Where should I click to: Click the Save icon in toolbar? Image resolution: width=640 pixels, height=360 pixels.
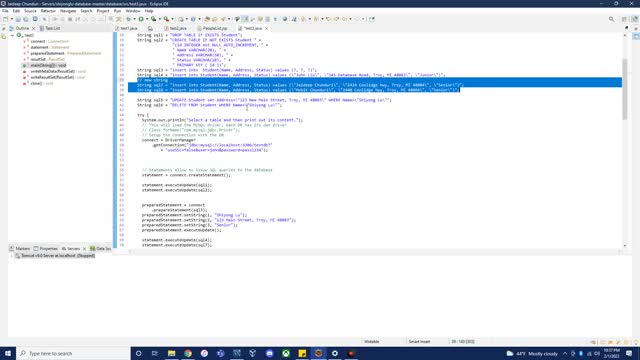click(18, 19)
